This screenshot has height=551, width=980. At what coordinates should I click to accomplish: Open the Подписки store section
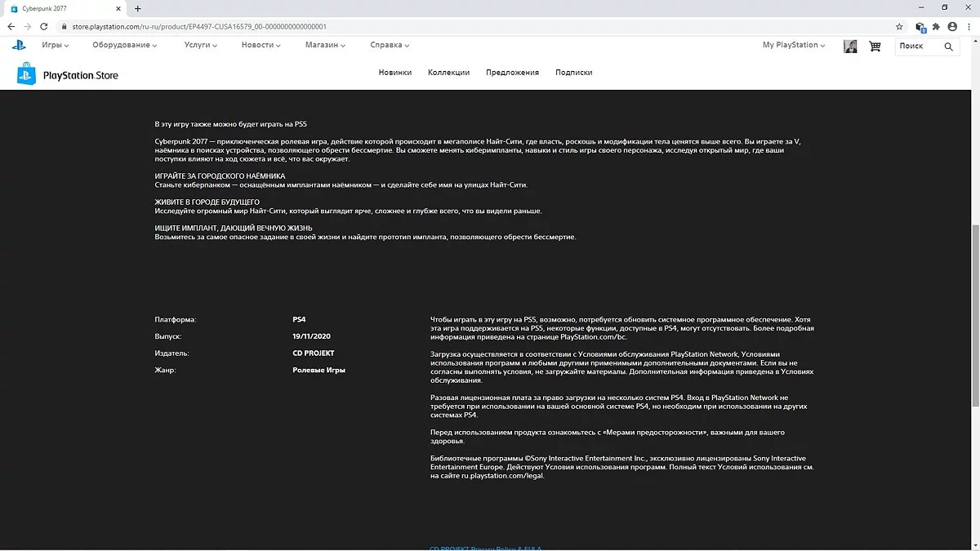pyautogui.click(x=574, y=73)
